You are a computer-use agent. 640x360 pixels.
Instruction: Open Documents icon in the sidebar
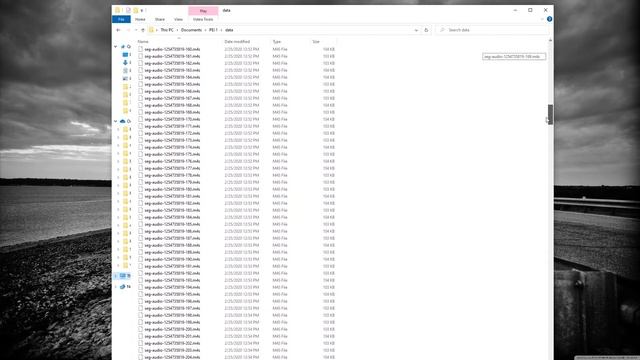(125, 70)
